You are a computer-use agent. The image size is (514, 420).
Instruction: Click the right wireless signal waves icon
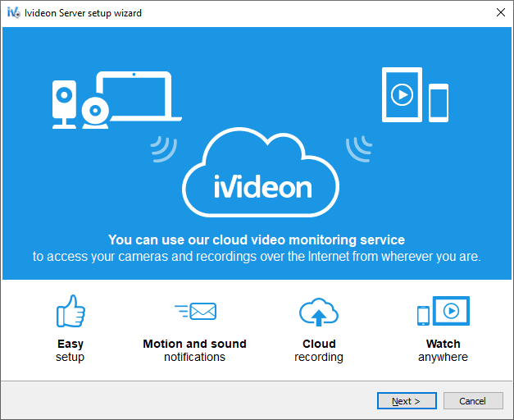click(x=359, y=149)
